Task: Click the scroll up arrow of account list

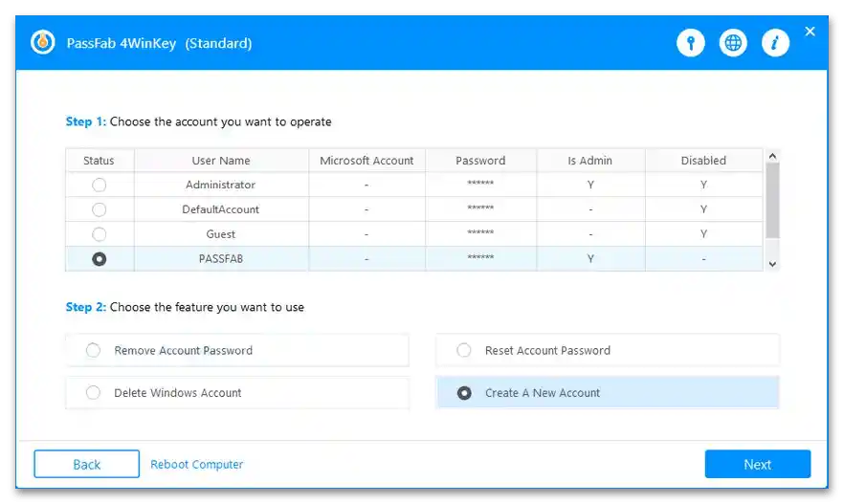Action: point(772,156)
